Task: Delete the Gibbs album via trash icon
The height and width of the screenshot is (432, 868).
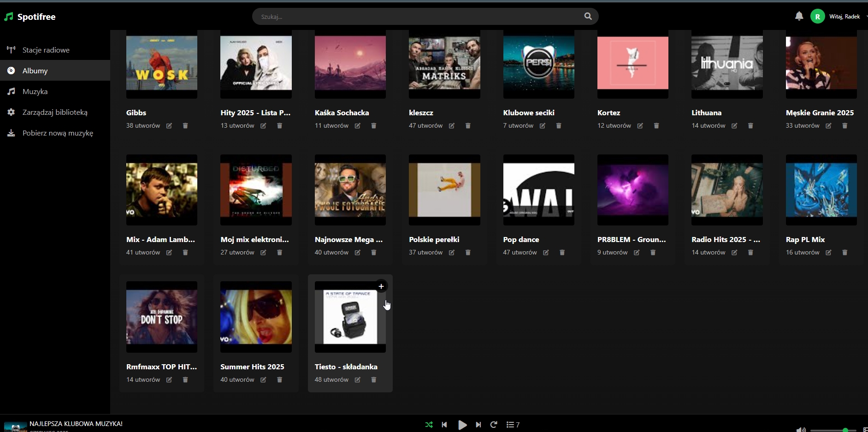Action: [x=185, y=126]
